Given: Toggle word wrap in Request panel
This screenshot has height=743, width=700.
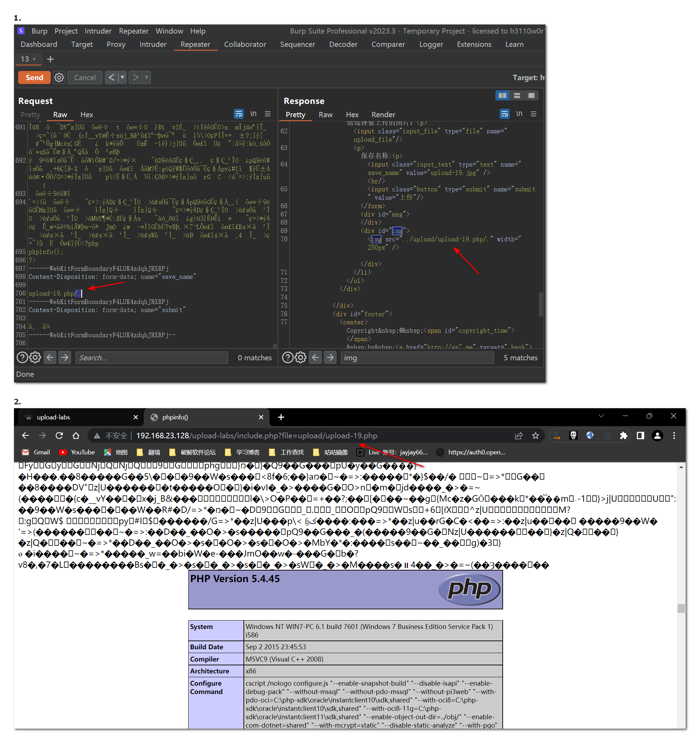Looking at the screenshot, I should tap(239, 114).
